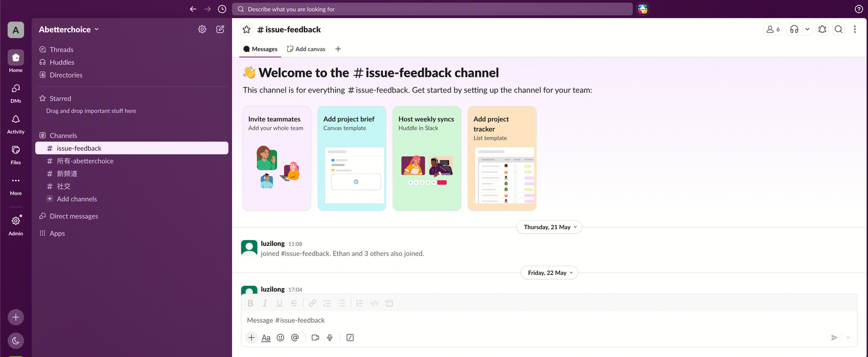
Task: Toggle the Aa formatting toolbar
Action: 266,337
